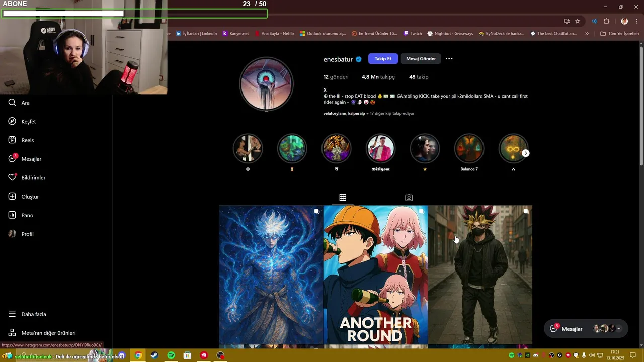Click LinkedIn İş İlanları bookmark
The width and height of the screenshot is (644, 362).
click(196, 34)
